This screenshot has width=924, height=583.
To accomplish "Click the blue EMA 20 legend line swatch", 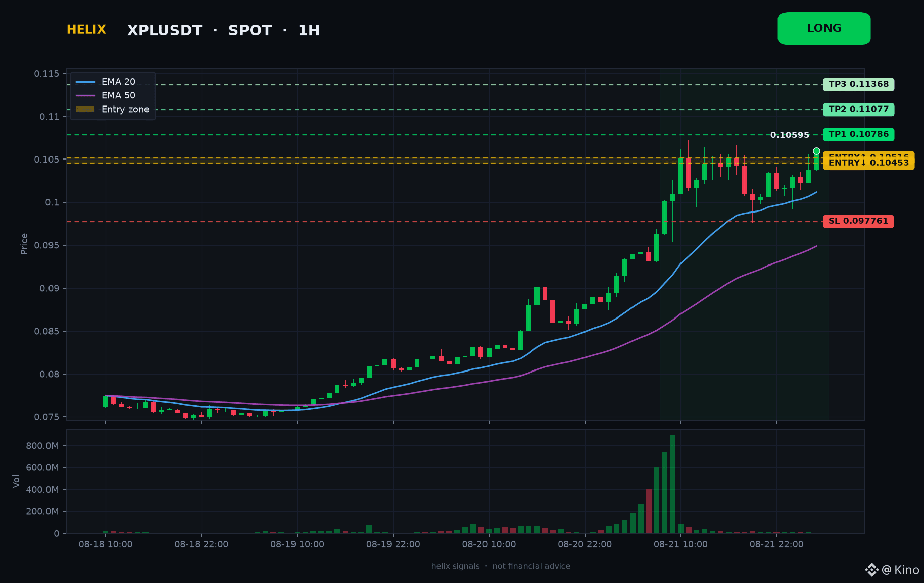I will pos(85,82).
